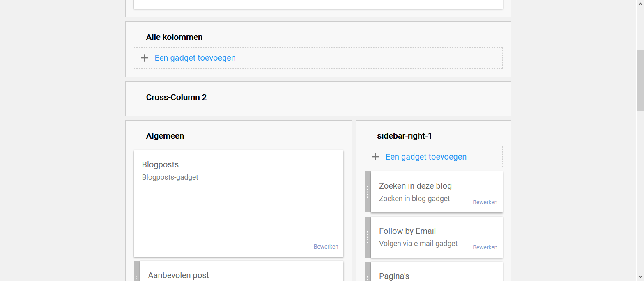
Task: Click the Follow by Email title
Action: point(407,231)
